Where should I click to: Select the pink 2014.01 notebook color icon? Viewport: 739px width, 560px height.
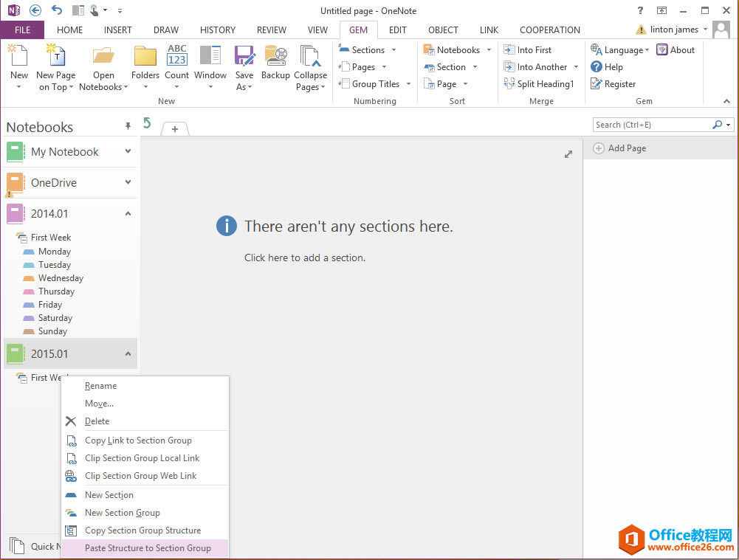click(15, 213)
